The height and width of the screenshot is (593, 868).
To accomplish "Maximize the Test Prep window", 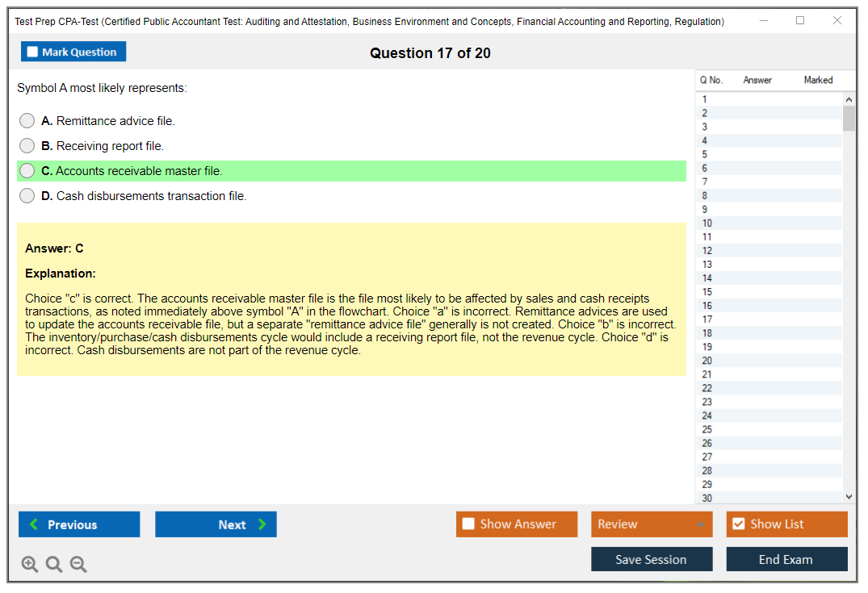I will 799,21.
